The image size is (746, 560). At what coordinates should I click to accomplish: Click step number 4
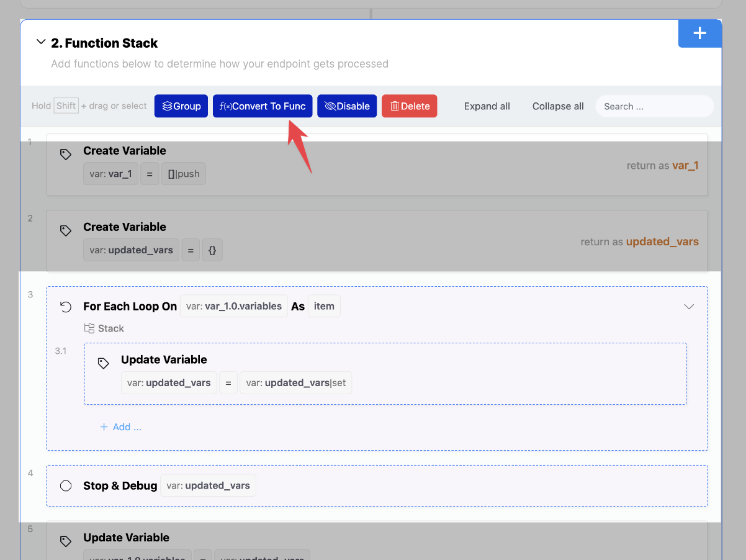[30, 473]
